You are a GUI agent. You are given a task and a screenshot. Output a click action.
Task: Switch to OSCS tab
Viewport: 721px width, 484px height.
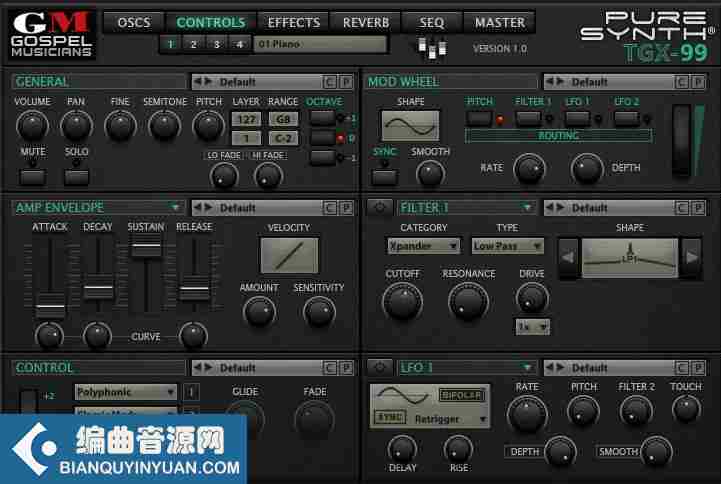pos(133,23)
